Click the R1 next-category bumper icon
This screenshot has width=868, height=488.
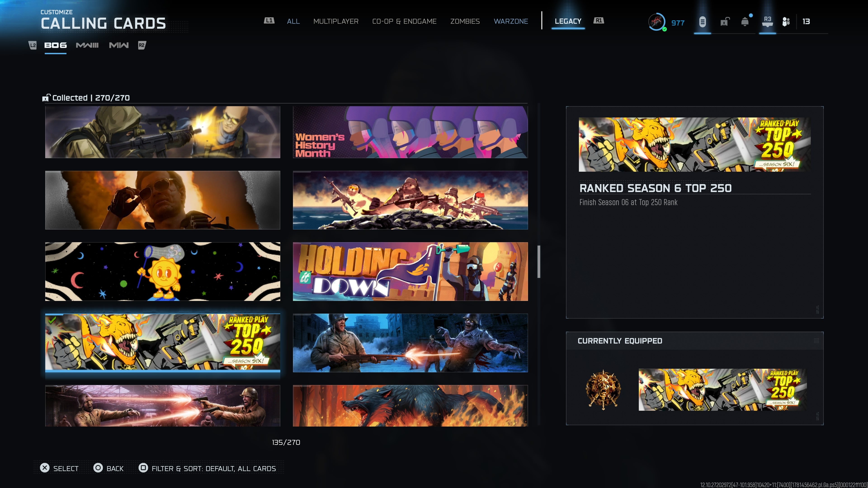point(598,21)
